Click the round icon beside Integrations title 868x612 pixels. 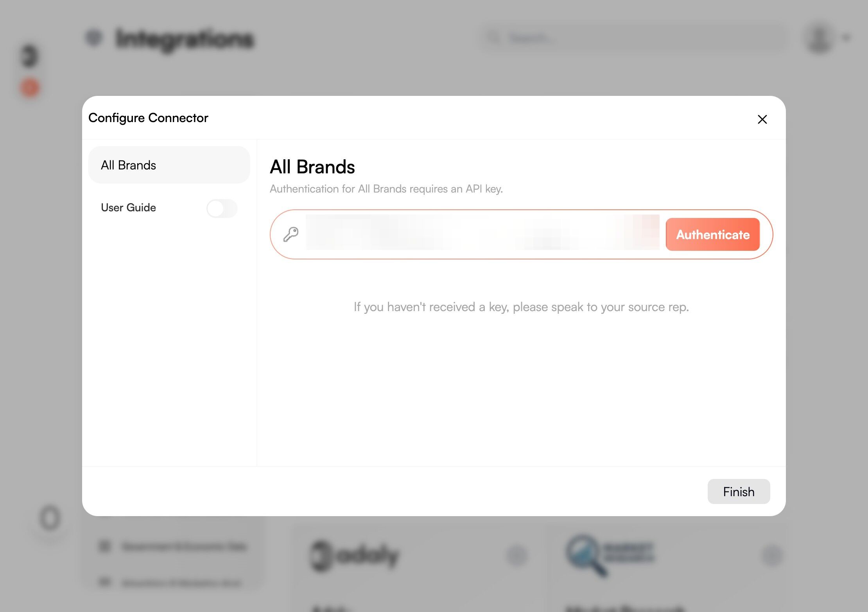[94, 38]
